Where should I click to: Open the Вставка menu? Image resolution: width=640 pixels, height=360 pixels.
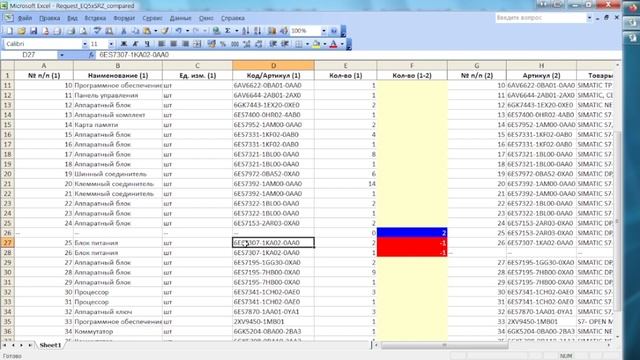pos(95,18)
